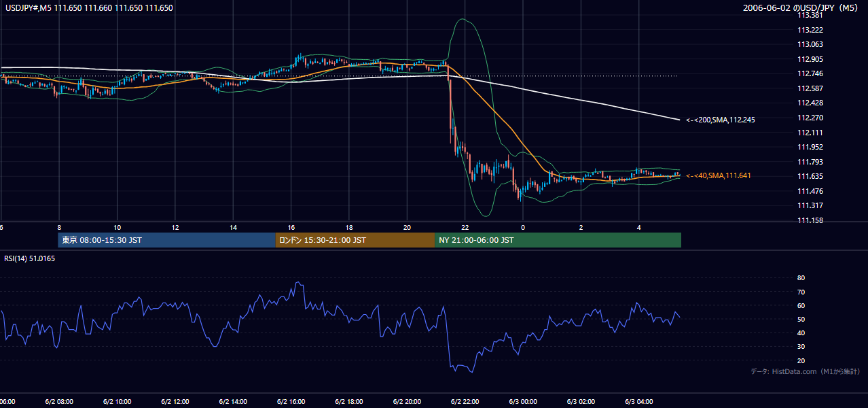
Task: Click price axis value 112.587
Action: coord(810,88)
